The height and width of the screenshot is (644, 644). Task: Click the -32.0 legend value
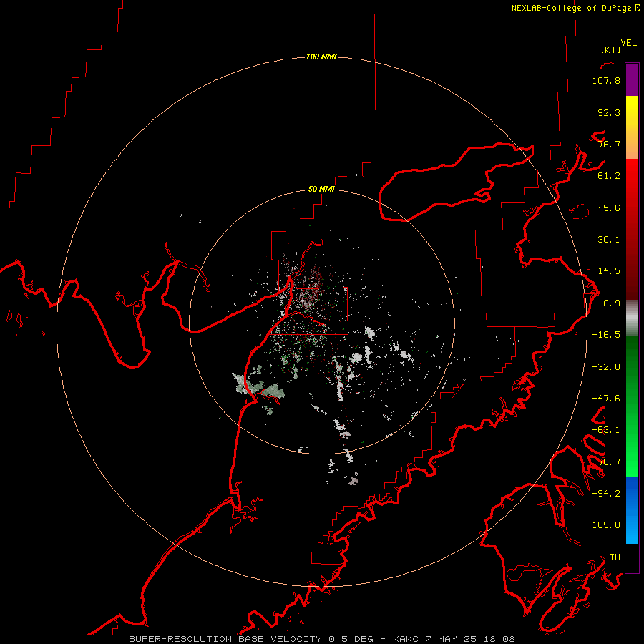[606, 367]
